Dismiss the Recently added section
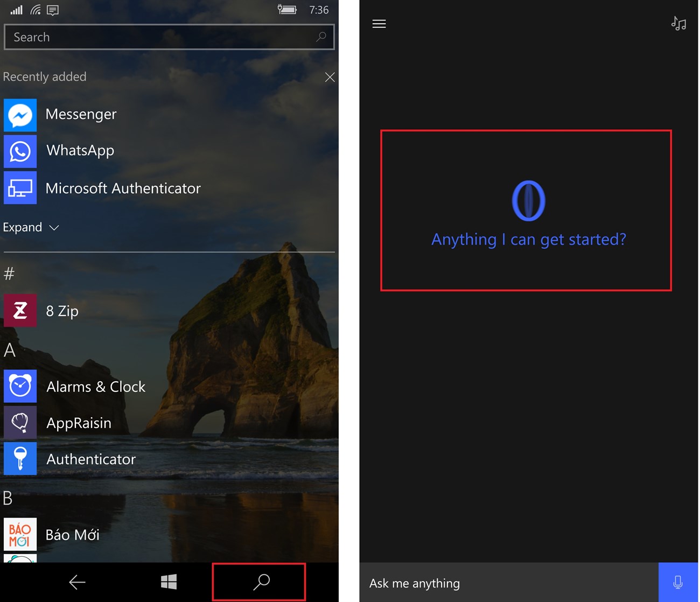The width and height of the screenshot is (700, 602). (330, 77)
